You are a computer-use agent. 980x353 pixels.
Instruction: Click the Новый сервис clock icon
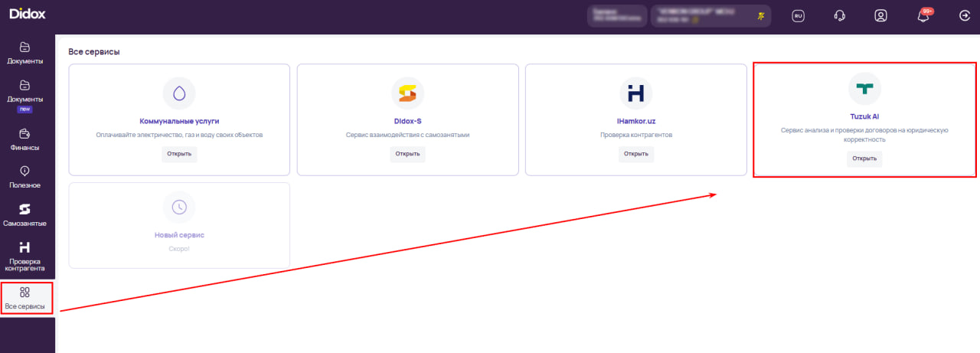click(x=179, y=207)
